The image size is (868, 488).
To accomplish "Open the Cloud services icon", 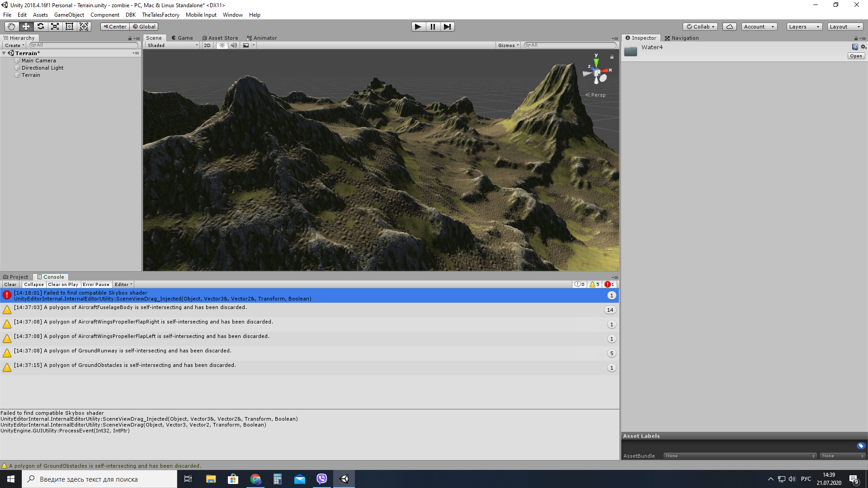I will (x=729, y=27).
